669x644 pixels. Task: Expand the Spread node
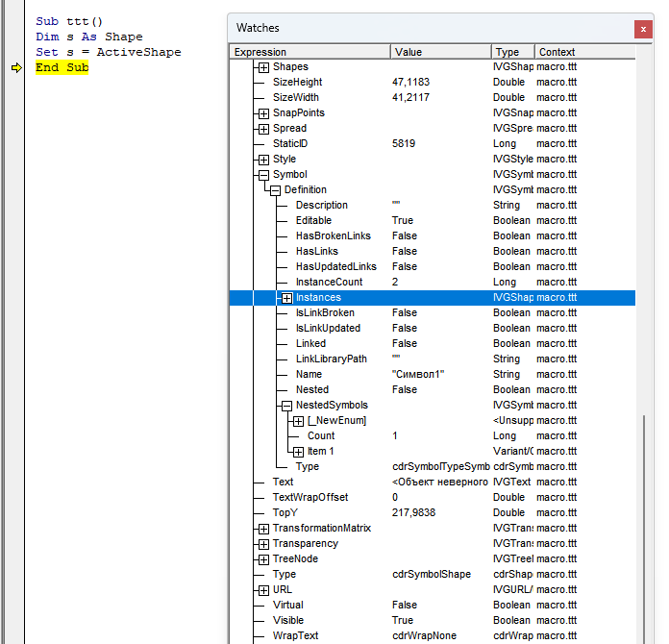click(x=263, y=129)
